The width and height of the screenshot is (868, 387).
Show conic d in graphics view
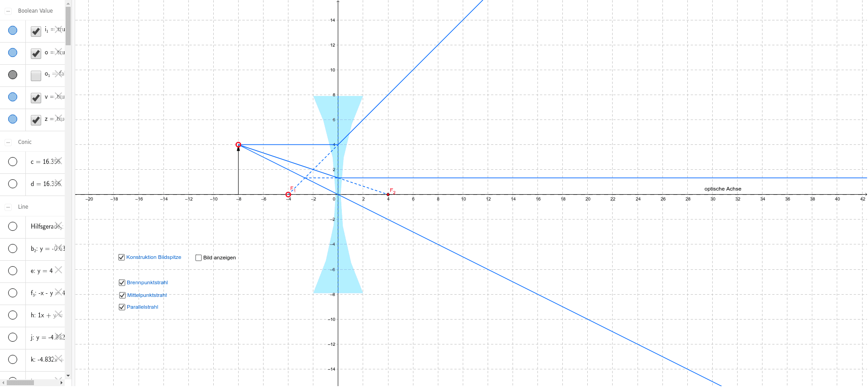tap(13, 184)
